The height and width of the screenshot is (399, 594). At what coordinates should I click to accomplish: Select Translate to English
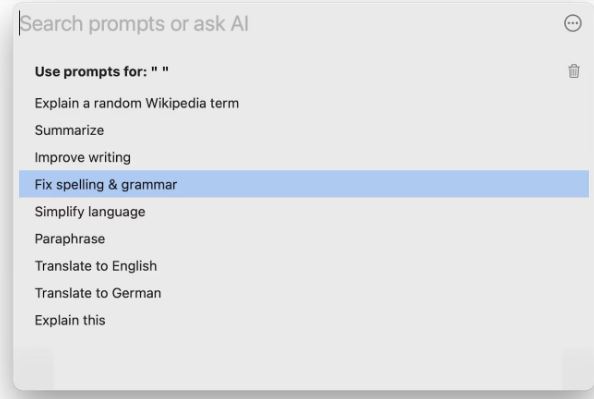click(304, 266)
